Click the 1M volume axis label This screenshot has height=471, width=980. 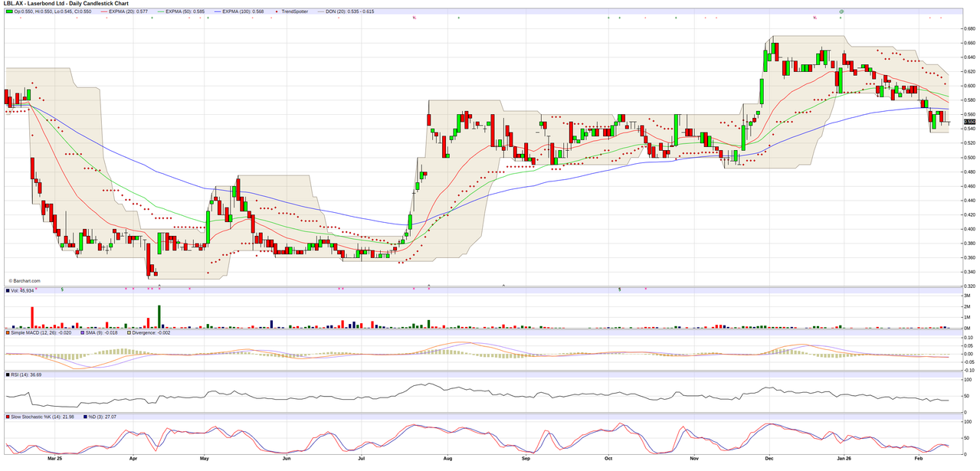tap(968, 317)
